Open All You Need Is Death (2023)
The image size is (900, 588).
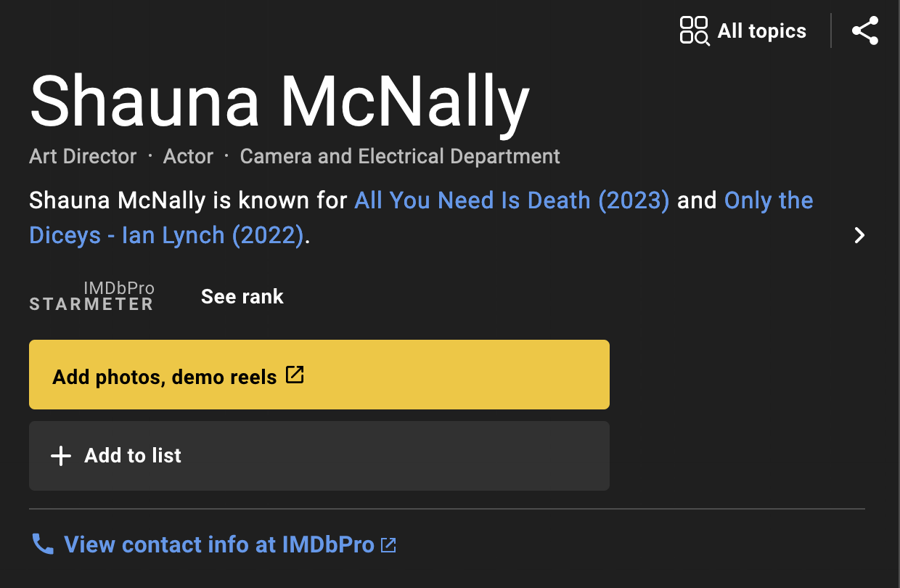[x=510, y=200]
